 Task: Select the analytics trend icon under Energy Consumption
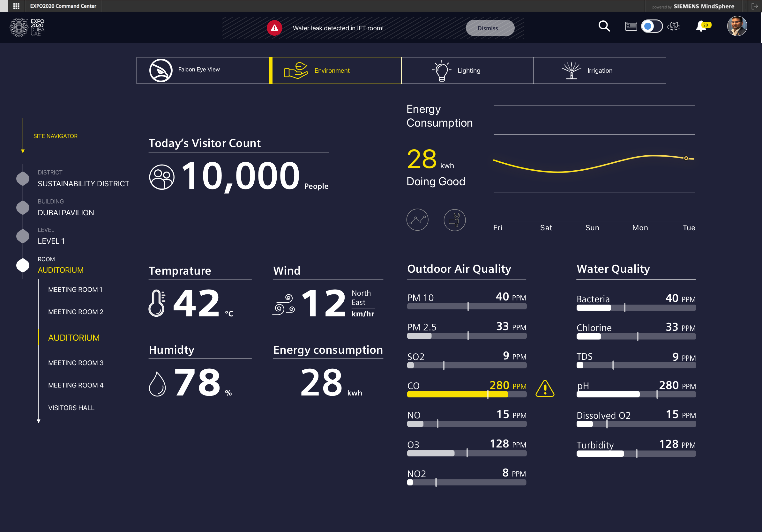tap(417, 220)
